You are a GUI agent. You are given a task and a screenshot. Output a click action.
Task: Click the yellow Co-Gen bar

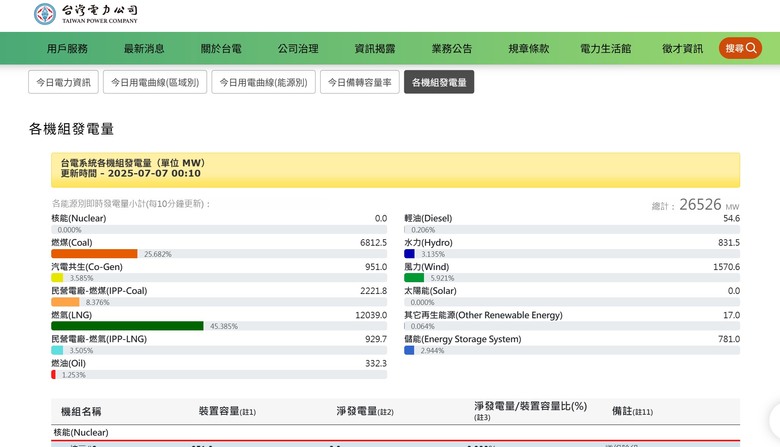pos(57,278)
